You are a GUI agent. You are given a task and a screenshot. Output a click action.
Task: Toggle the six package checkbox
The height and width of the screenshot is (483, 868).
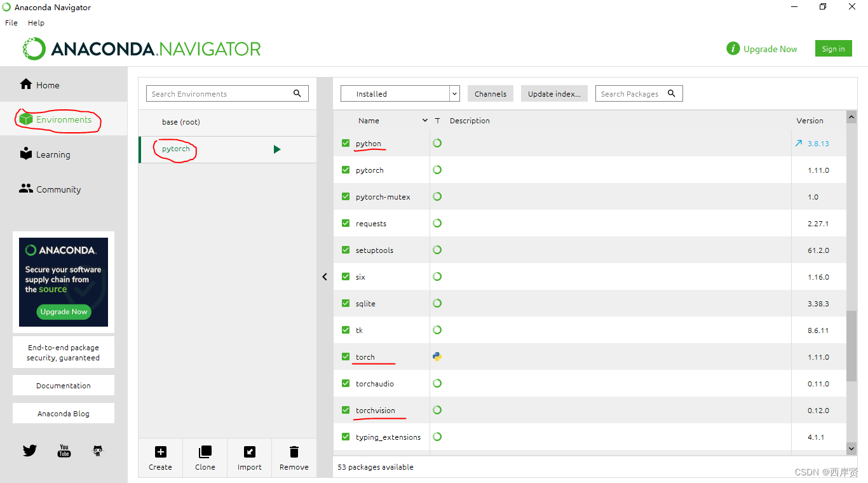(x=346, y=276)
